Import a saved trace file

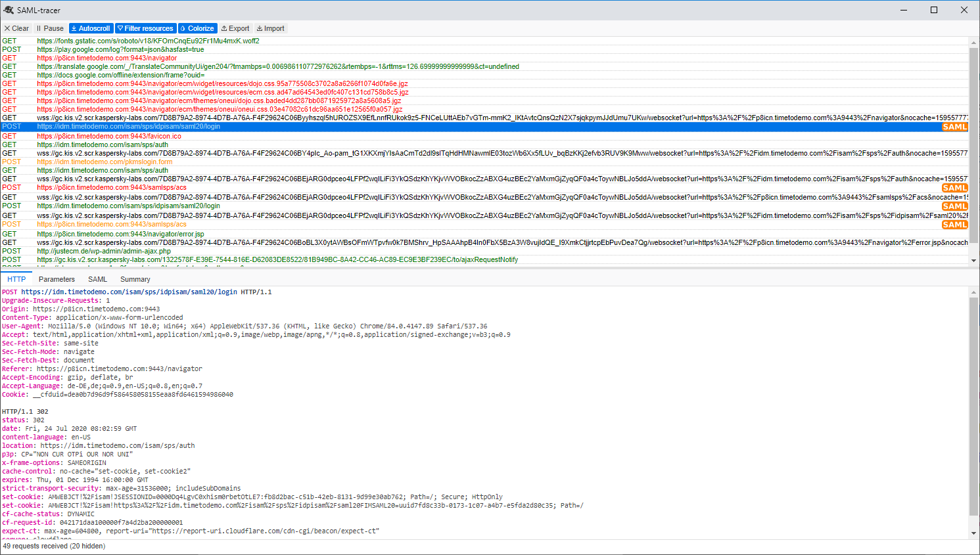tap(270, 28)
